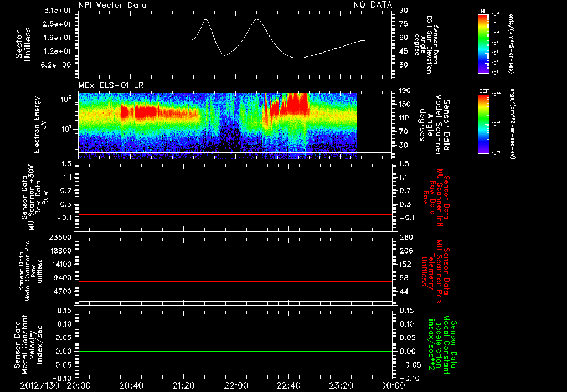The height and width of the screenshot is (392, 567).
Task: Click the "206" telemetry tick value
Action: tap(406, 251)
